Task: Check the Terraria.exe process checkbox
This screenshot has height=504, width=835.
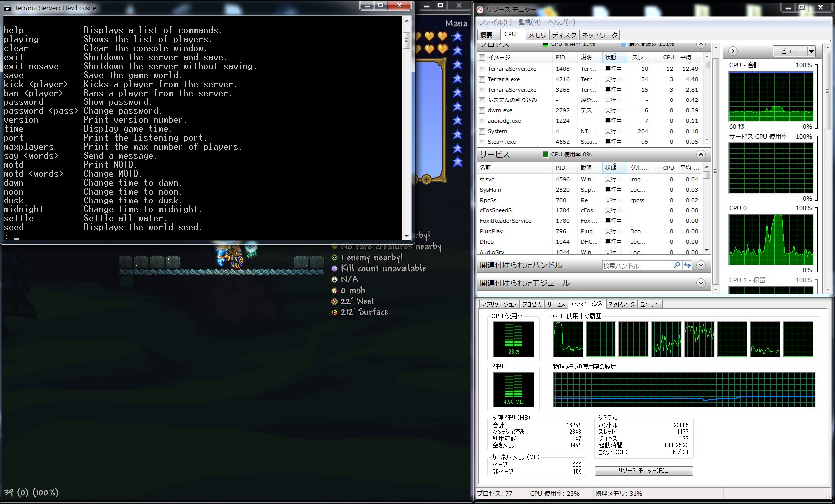Action: [482, 79]
